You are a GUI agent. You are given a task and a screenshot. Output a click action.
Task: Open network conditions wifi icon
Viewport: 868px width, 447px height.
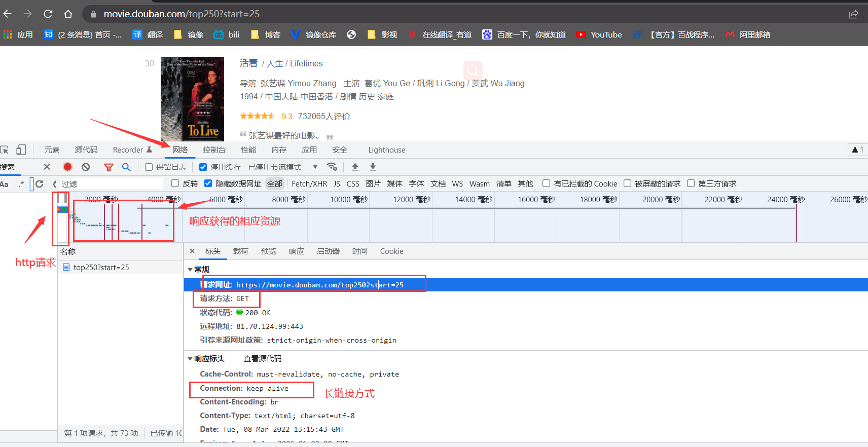click(x=332, y=167)
